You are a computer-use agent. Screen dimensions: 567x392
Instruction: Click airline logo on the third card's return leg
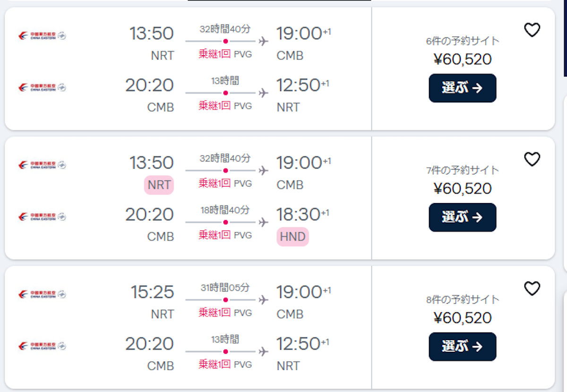tap(42, 346)
